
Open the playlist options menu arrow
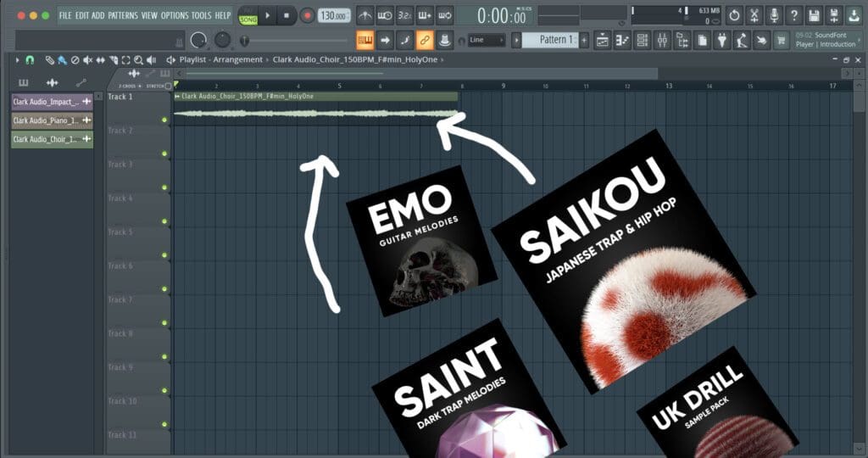[17, 60]
